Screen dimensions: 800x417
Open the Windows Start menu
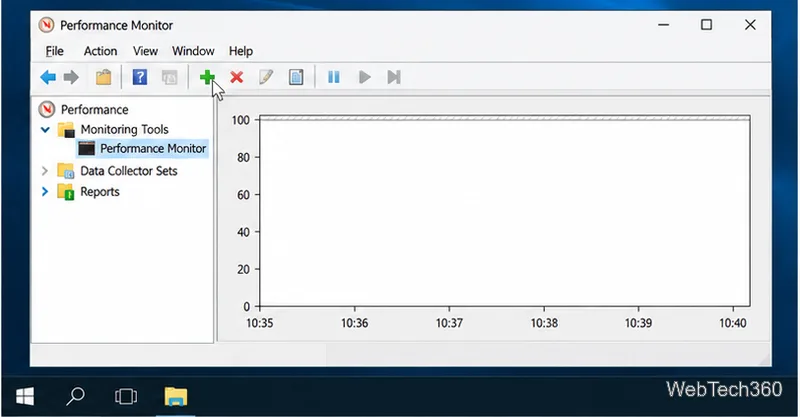25,397
